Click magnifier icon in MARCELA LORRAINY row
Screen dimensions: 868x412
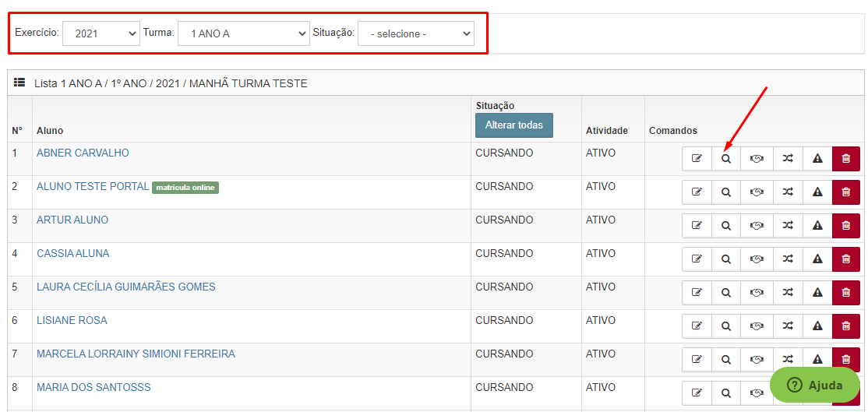(726, 360)
